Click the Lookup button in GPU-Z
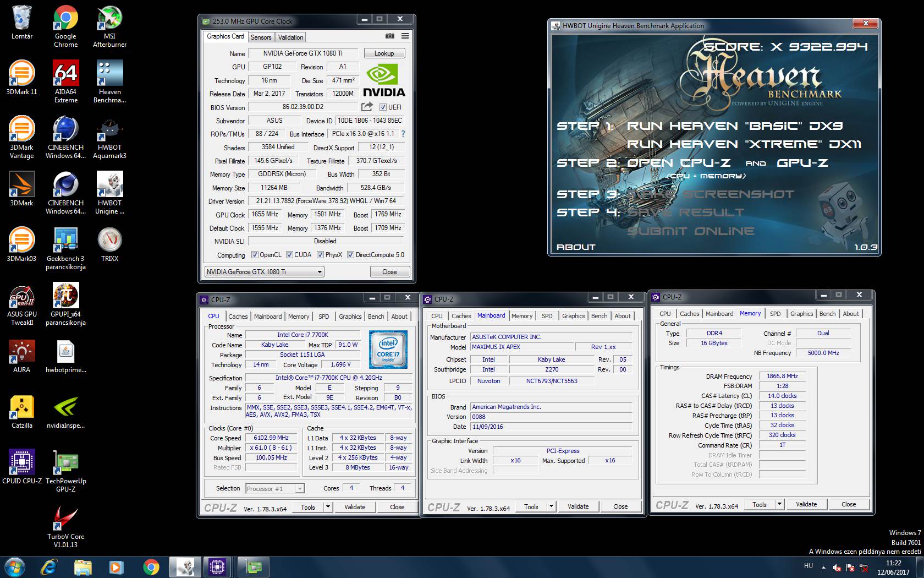Screen dimensions: 924x578 tap(384, 53)
